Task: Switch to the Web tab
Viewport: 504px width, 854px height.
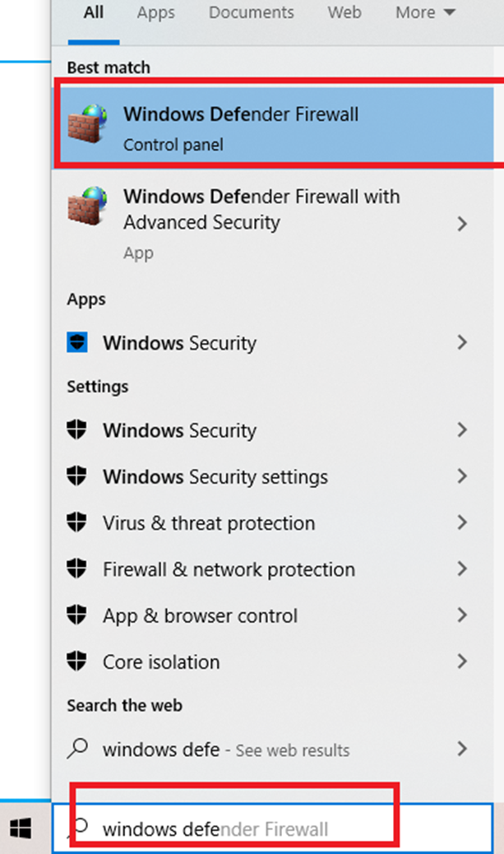Action: 344,13
